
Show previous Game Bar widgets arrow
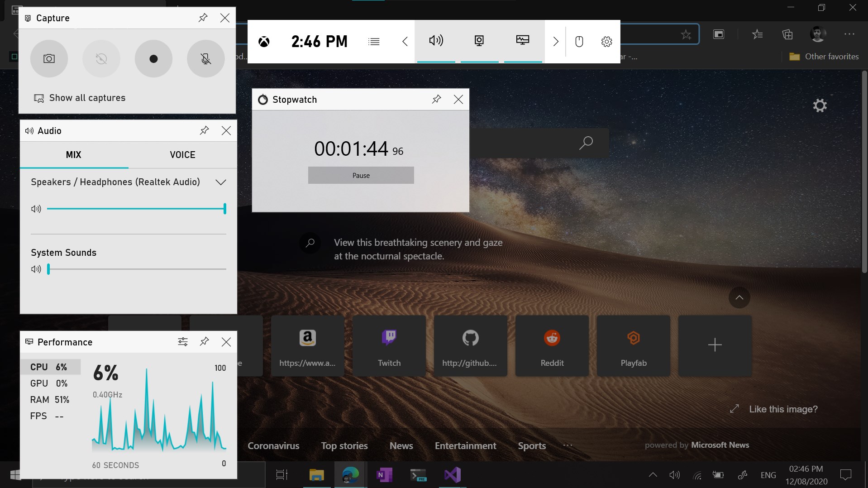(405, 42)
